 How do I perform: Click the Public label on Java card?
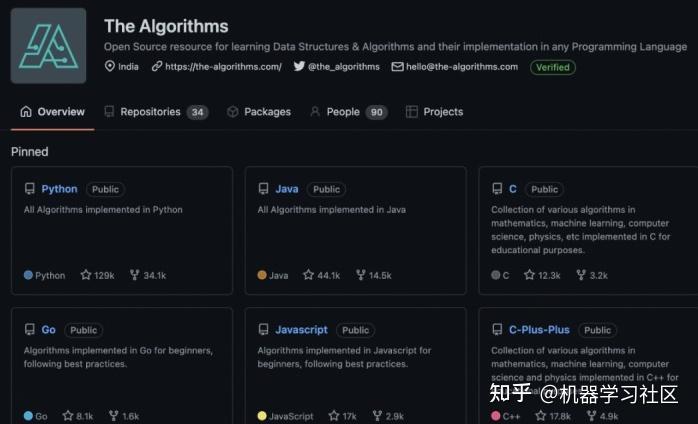[x=326, y=189]
